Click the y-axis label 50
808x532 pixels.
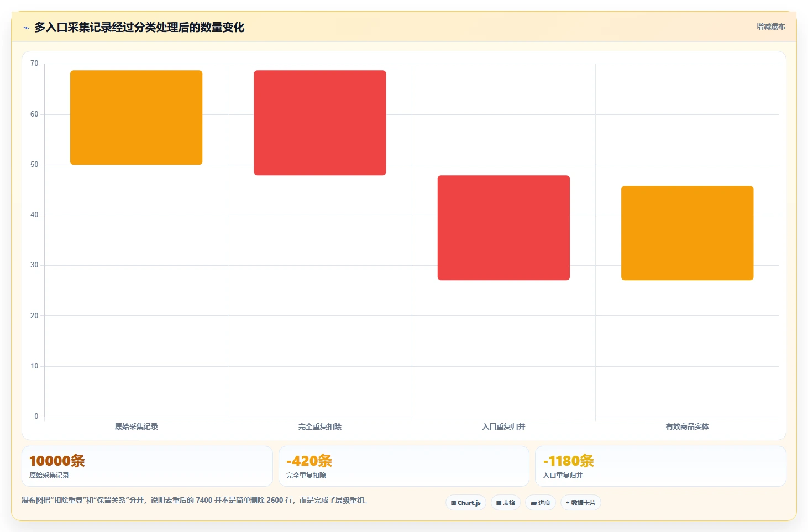pyautogui.click(x=34, y=165)
